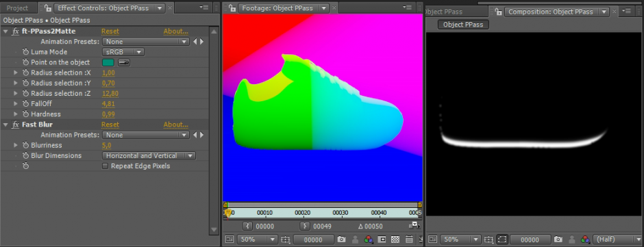Viewport: 644px width, 247px height.
Task: Click the 00020 mark on the Footage time ruler
Action: tap(302, 213)
